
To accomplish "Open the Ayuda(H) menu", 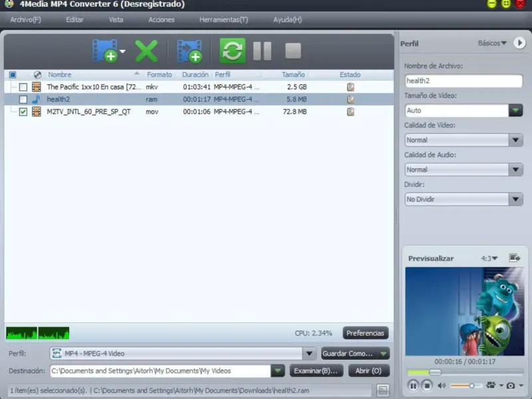I will point(287,20).
